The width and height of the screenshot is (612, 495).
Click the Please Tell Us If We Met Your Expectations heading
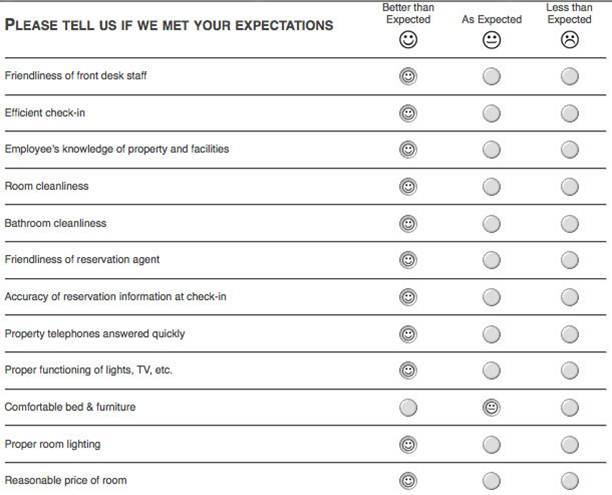[x=169, y=25]
